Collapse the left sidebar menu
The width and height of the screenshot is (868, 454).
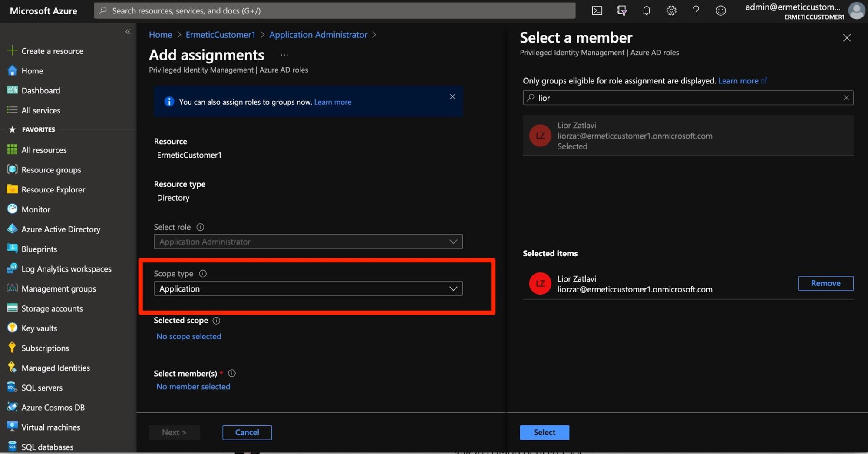(128, 31)
